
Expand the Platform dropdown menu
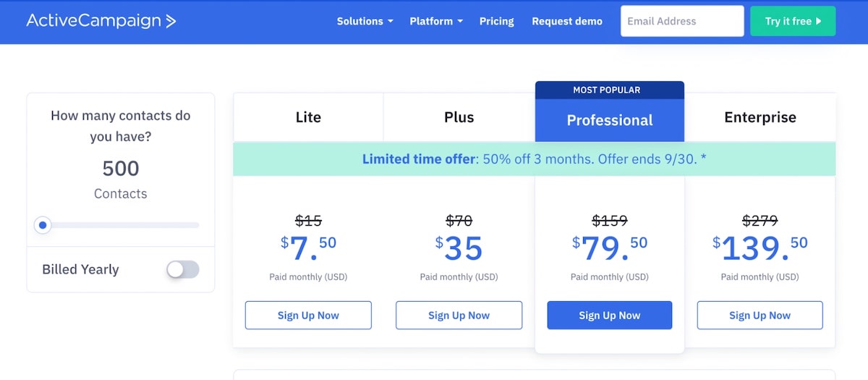pos(435,21)
